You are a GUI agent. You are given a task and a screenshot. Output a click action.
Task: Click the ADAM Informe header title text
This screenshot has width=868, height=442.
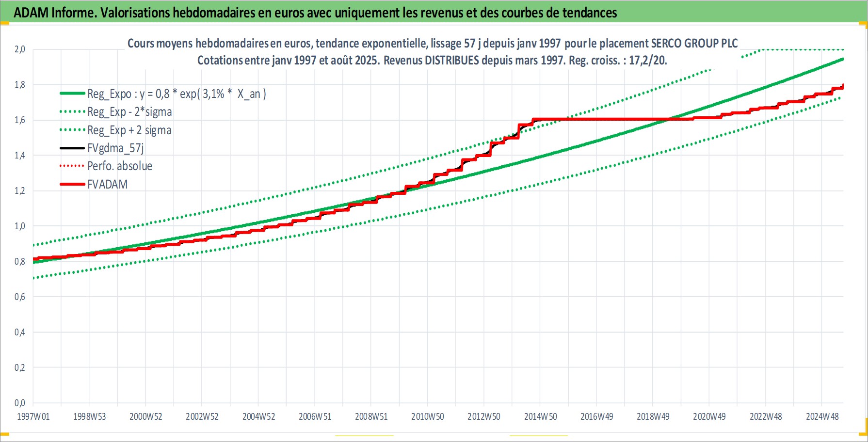click(x=315, y=13)
